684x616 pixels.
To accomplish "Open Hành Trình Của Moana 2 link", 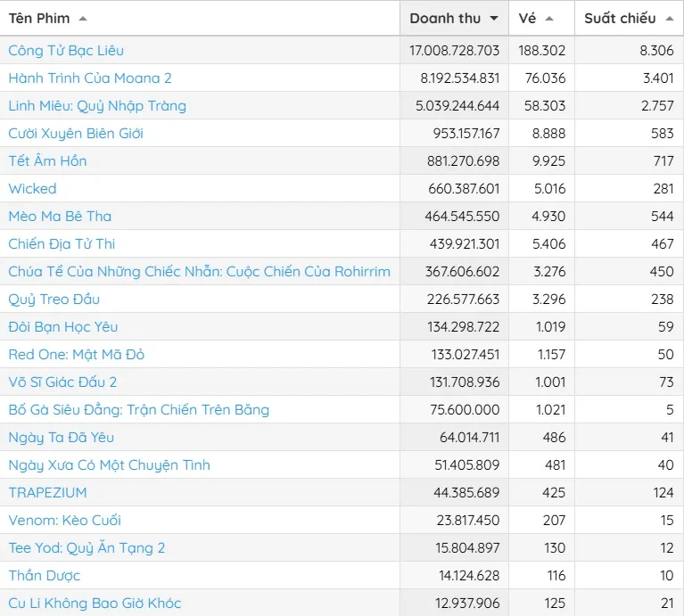I will (x=90, y=78).
